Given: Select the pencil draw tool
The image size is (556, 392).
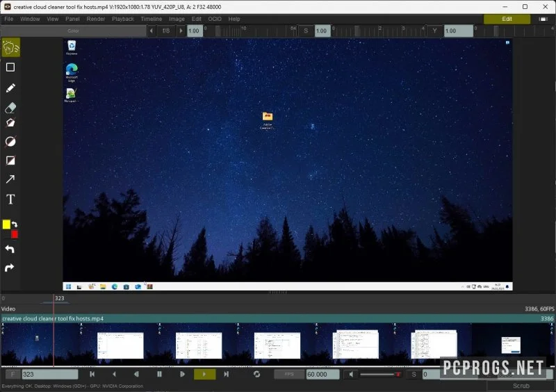Looking at the screenshot, I should coord(10,88).
